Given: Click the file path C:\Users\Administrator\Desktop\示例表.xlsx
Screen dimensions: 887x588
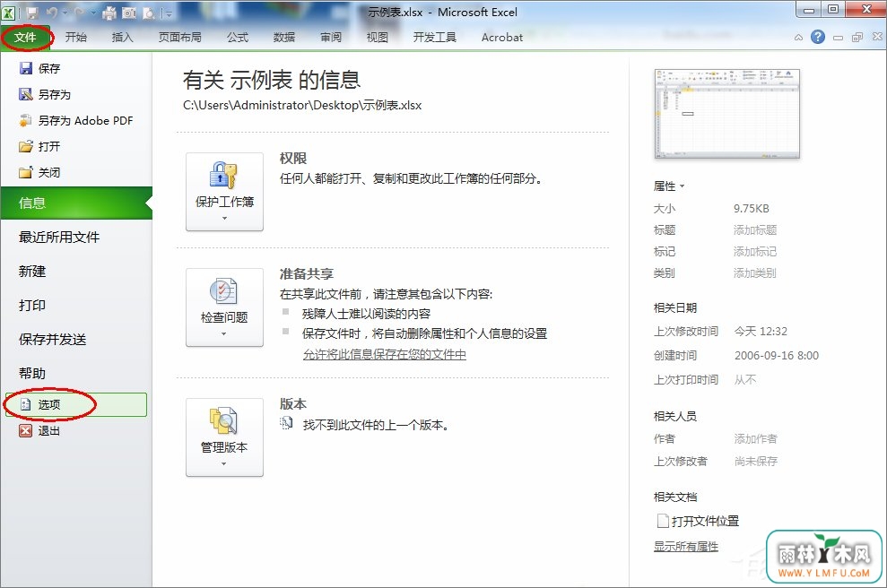Looking at the screenshot, I should click(x=302, y=105).
